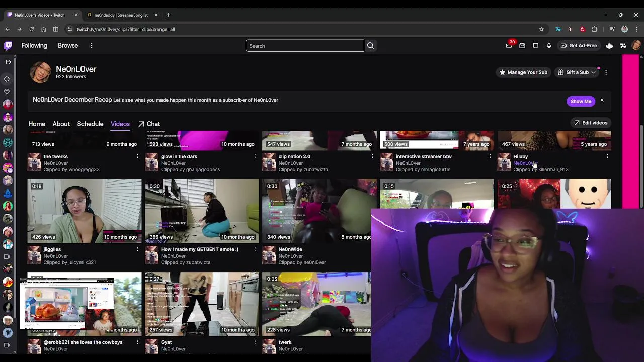Click the Manage Your Sub button
This screenshot has width=644, height=362.
tap(523, 72)
